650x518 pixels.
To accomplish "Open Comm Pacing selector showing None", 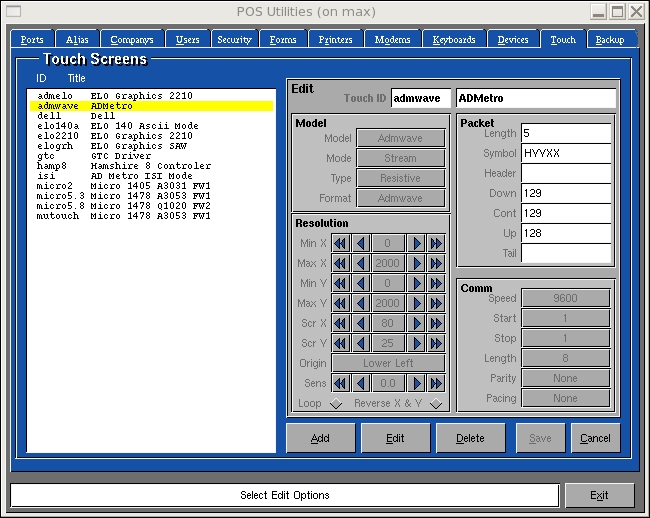I will tap(565, 398).
